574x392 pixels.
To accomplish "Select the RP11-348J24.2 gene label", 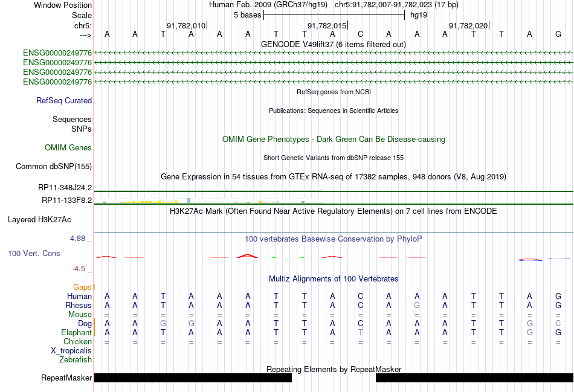I will [65, 188].
